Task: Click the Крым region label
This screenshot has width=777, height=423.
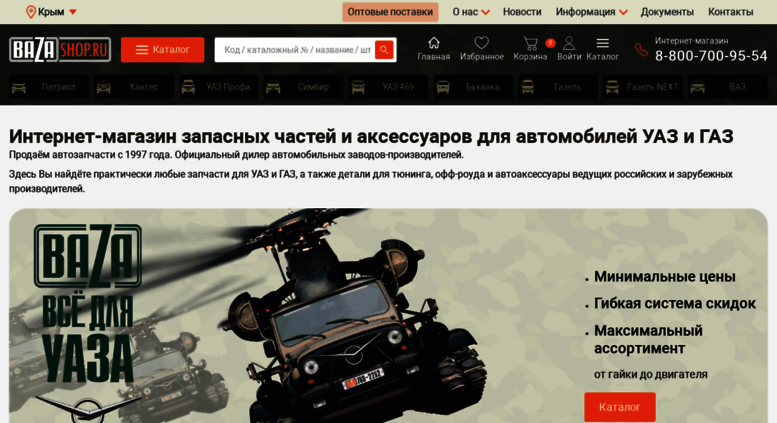Action: coord(51,12)
